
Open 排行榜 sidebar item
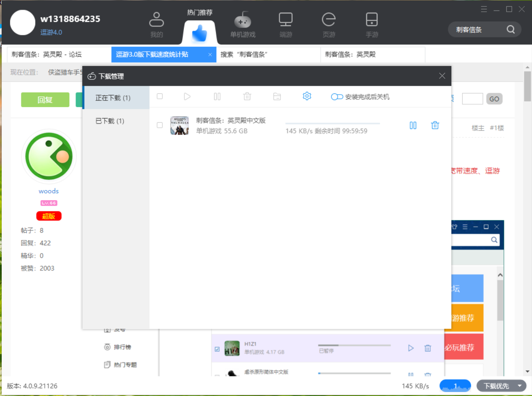pyautogui.click(x=117, y=347)
